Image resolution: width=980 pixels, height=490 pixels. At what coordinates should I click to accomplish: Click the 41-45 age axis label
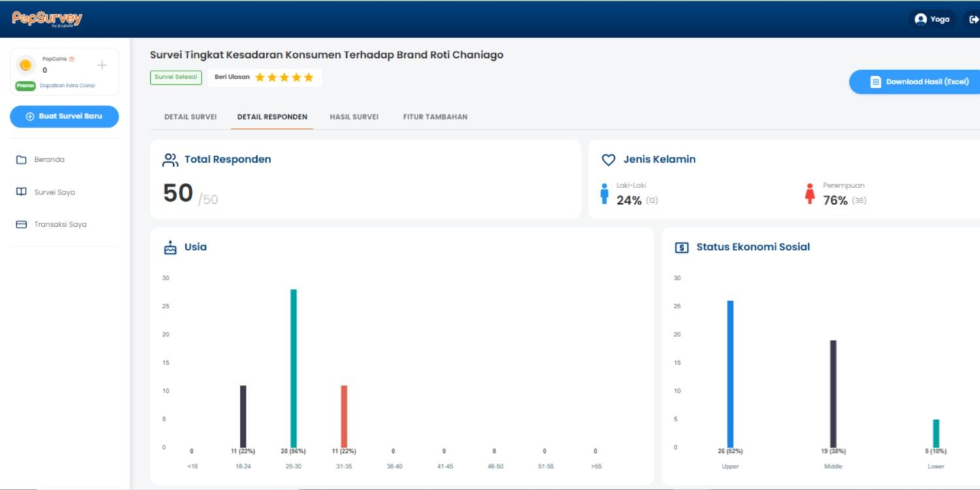click(x=445, y=466)
